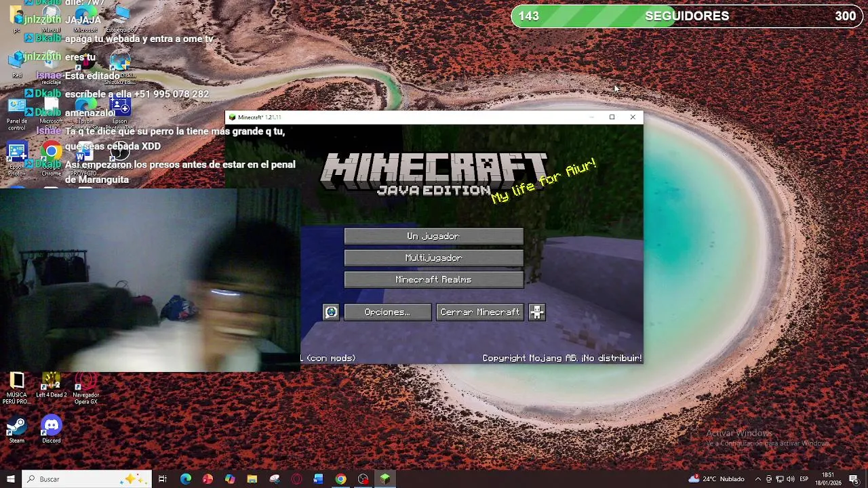Switch to OBS Studio in the taskbar
Image resolution: width=868 pixels, height=488 pixels.
[x=363, y=479]
